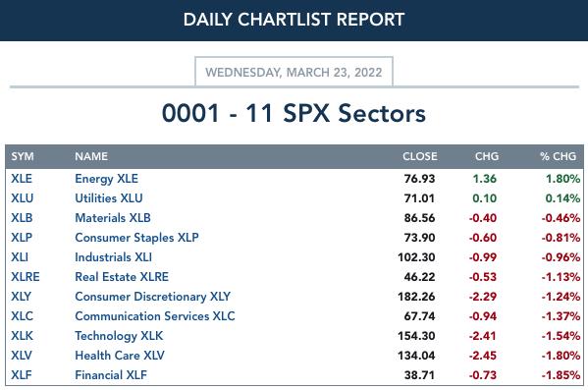This screenshot has width=588, height=390.
Task: Open the XLE symbol link
Action: pos(22,179)
